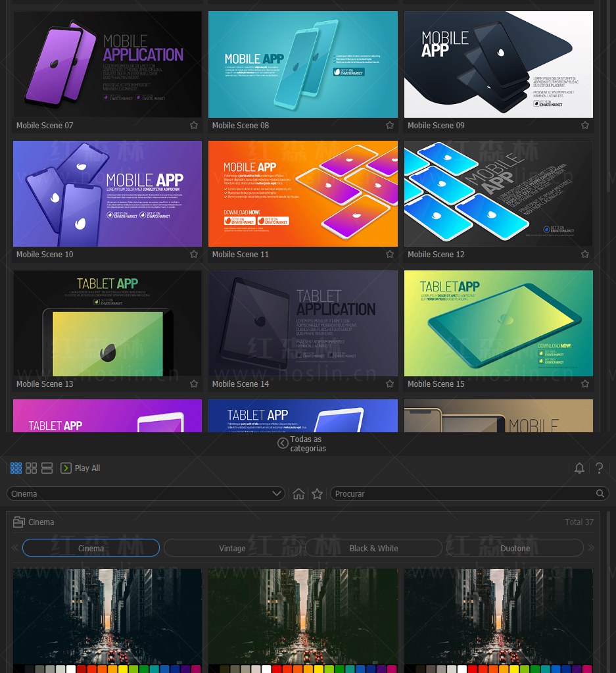The height and width of the screenshot is (673, 616).
Task: Show favorites with star filter icon
Action: coord(318,494)
